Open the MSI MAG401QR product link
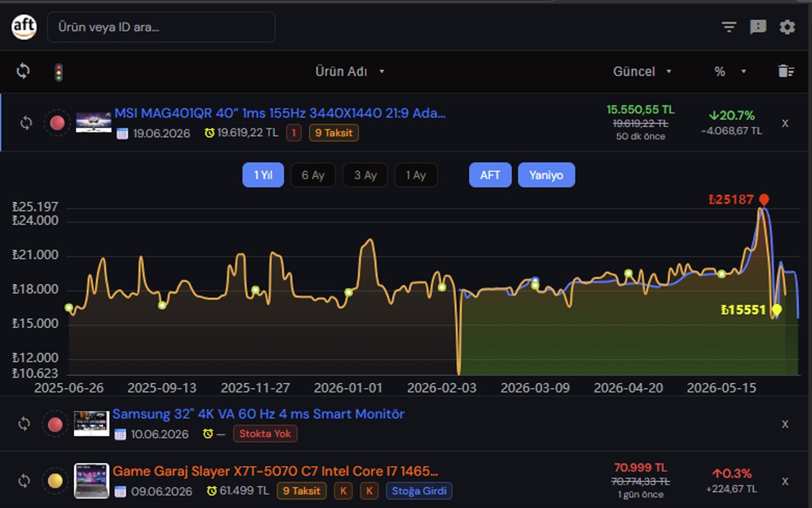 tap(280, 113)
